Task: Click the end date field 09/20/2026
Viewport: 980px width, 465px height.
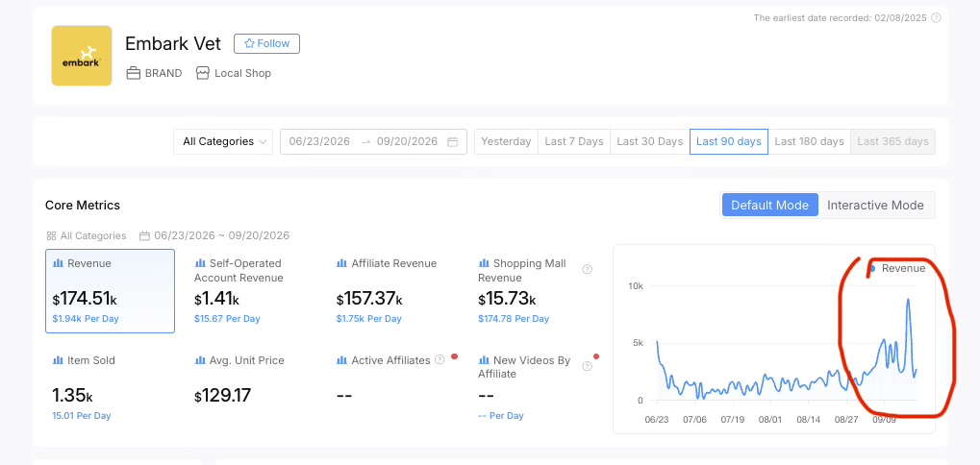Action: coord(407,141)
